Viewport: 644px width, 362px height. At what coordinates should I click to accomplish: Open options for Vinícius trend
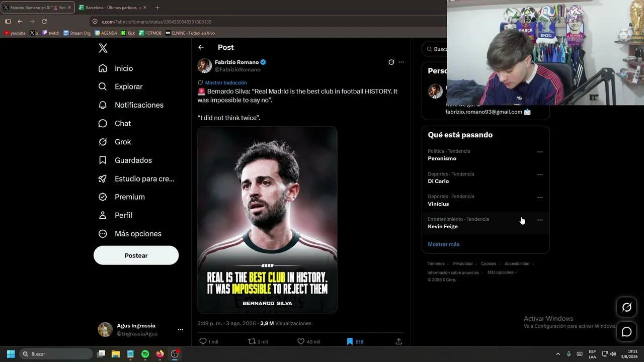point(540,197)
